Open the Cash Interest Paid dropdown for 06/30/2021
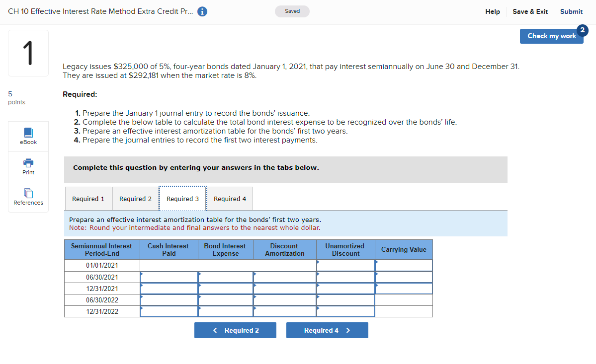Viewport: 596px width, 364px height. 169,277
